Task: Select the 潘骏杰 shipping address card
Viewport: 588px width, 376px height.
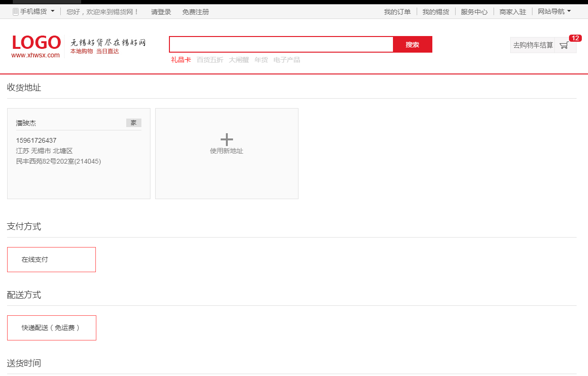Action: [x=79, y=153]
